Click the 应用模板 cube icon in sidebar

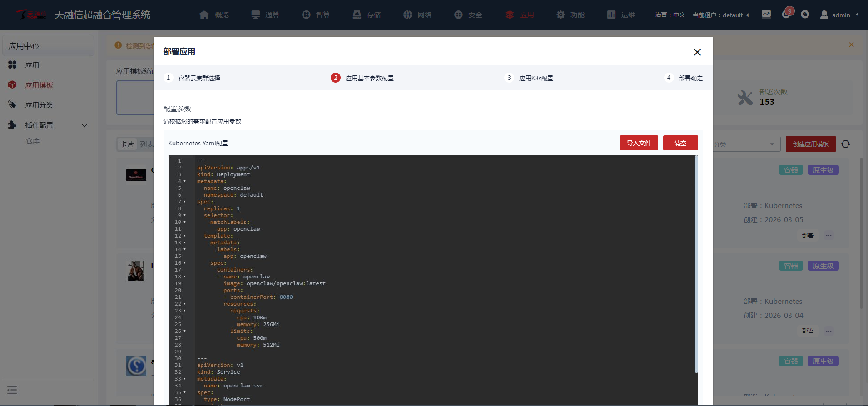[12, 85]
